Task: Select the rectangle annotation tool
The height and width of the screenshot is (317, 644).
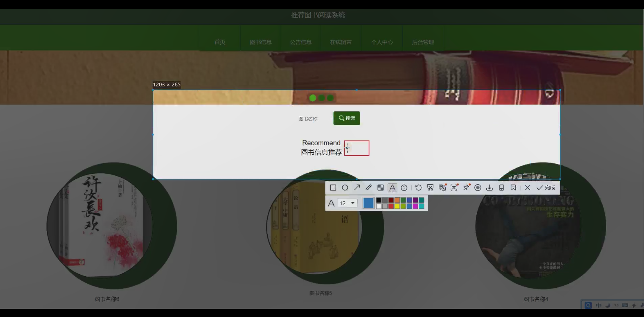Action: (333, 188)
